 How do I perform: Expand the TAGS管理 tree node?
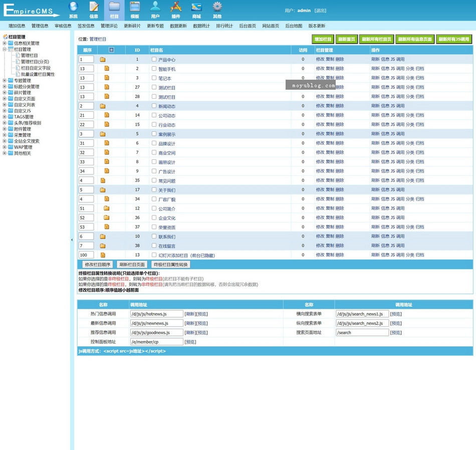click(x=5, y=117)
